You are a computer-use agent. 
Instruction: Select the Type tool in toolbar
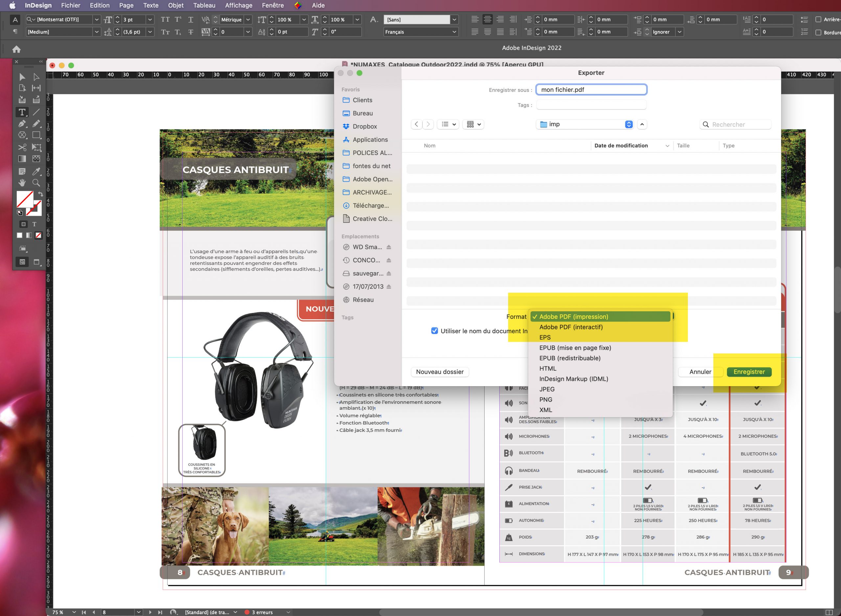pyautogui.click(x=22, y=113)
